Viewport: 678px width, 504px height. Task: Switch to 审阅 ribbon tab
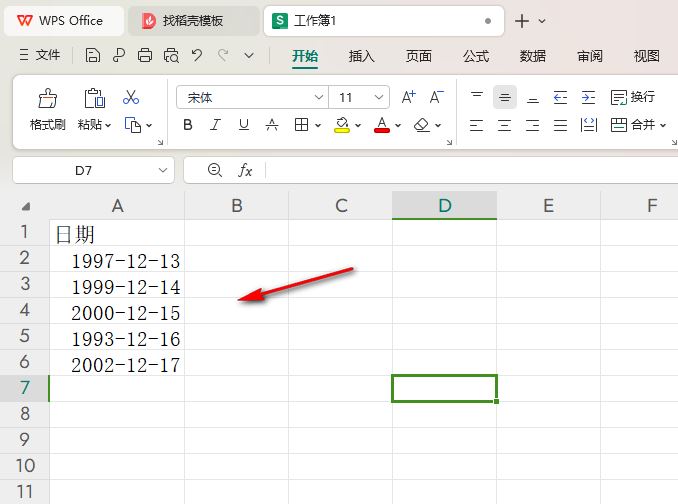coord(590,56)
